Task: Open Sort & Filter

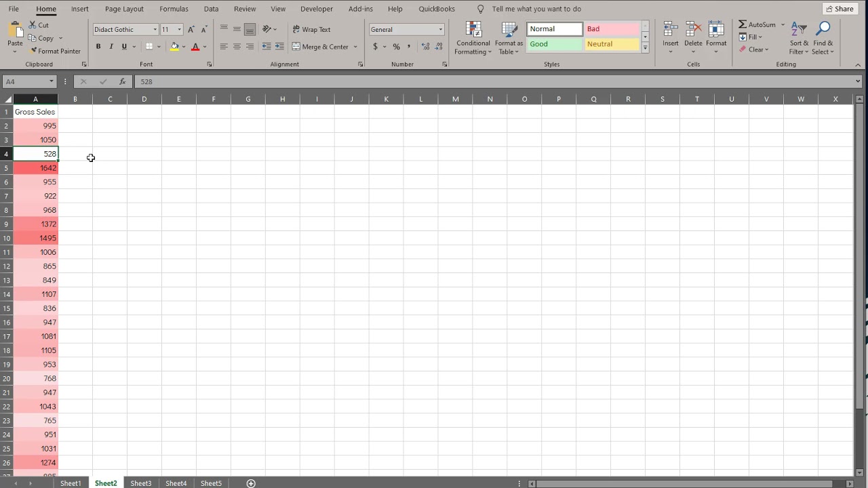Action: 799,39
